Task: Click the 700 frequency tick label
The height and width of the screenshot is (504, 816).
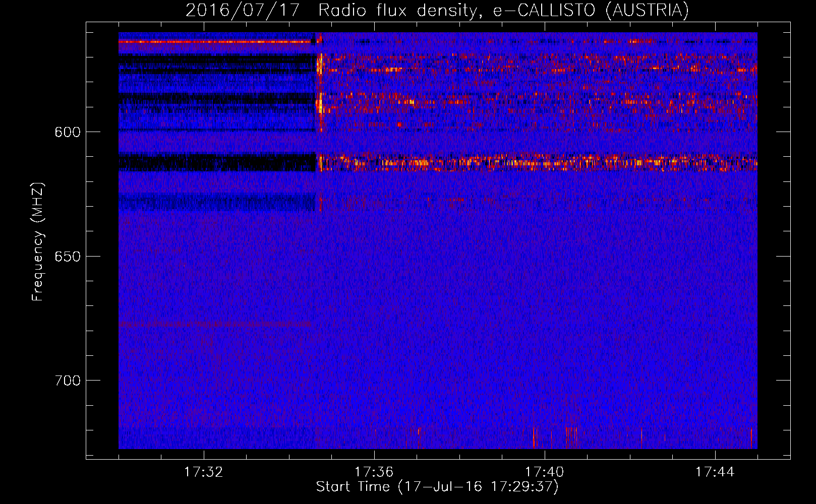Action: pos(68,381)
